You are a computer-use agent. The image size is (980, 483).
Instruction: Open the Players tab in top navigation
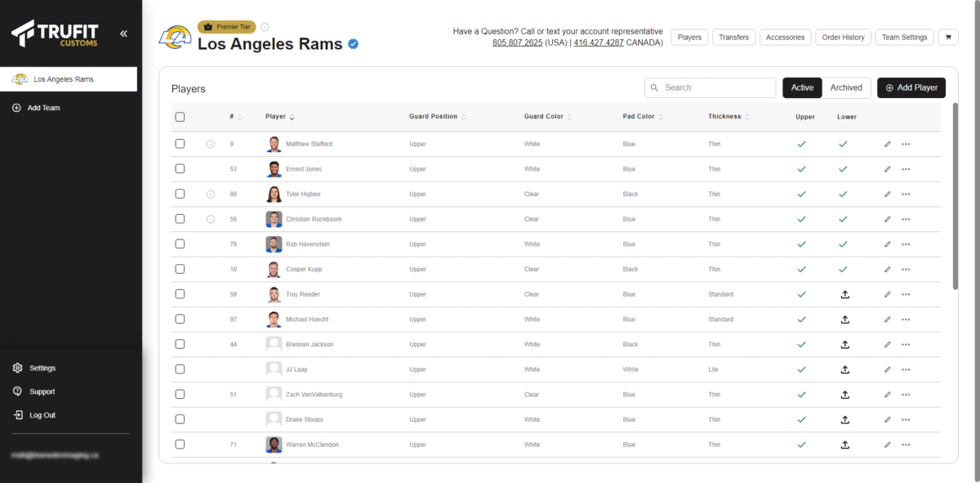(689, 37)
